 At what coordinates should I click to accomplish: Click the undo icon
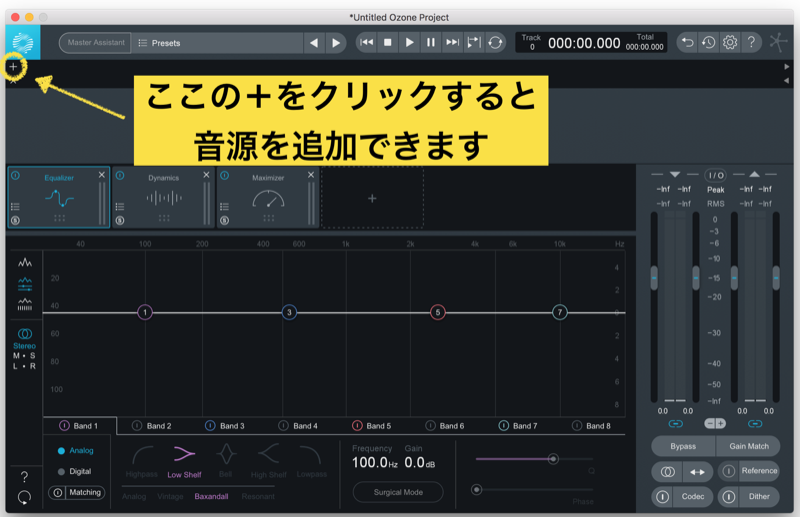tap(687, 42)
